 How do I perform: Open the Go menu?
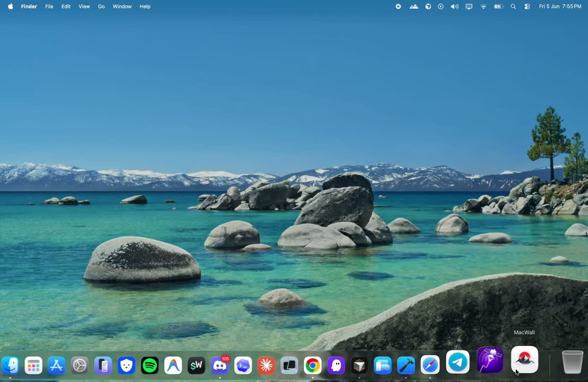[x=101, y=6]
